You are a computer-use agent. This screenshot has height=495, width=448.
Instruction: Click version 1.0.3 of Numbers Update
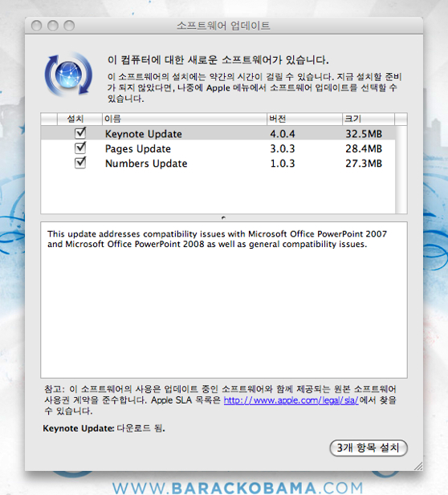[283, 164]
